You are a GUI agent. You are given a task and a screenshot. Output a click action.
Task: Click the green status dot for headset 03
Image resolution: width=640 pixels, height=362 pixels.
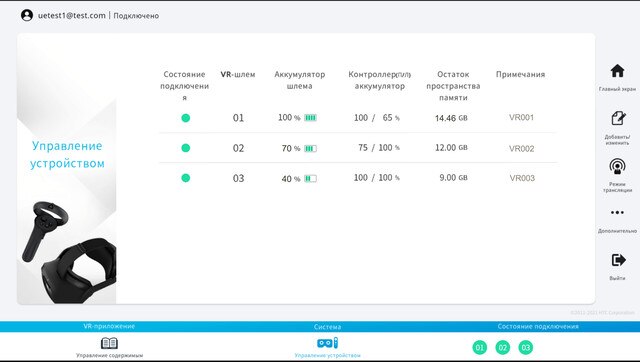coord(185,178)
